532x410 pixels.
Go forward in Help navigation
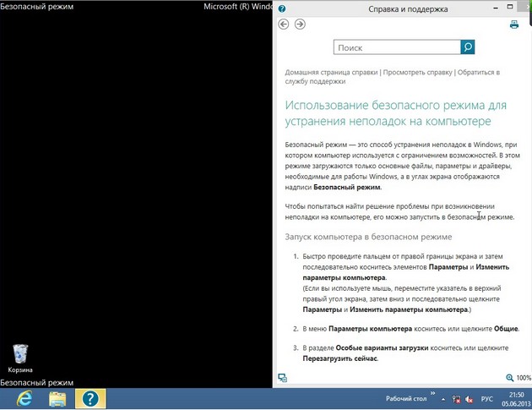point(300,25)
